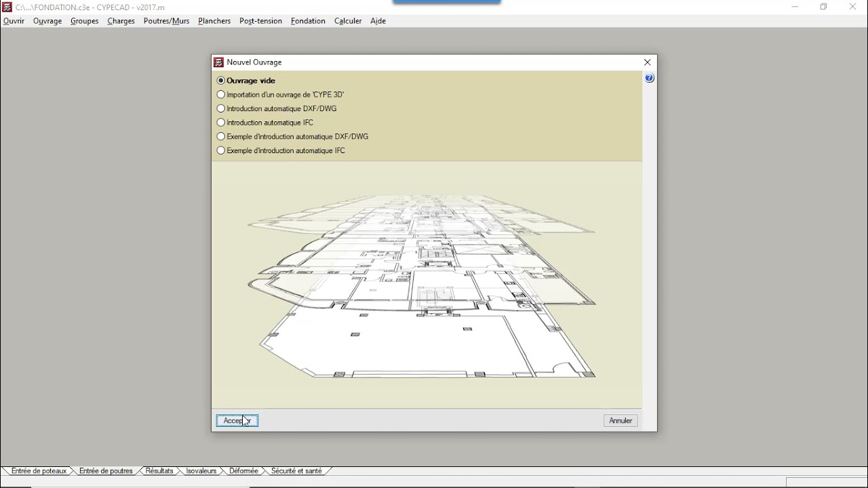The width and height of the screenshot is (868, 488).
Task: Open the Aide menu
Action: tap(378, 21)
